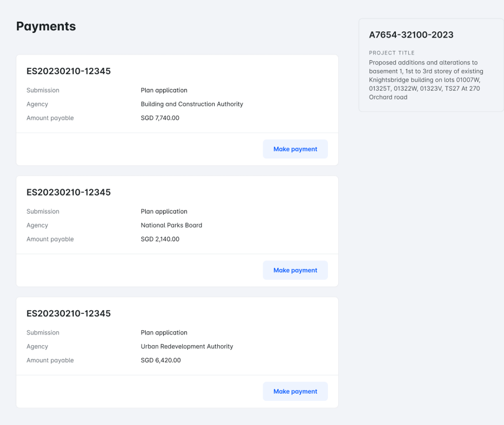Click the SGD 2,140.00 amount
Image resolution: width=504 pixels, height=425 pixels.
click(160, 239)
